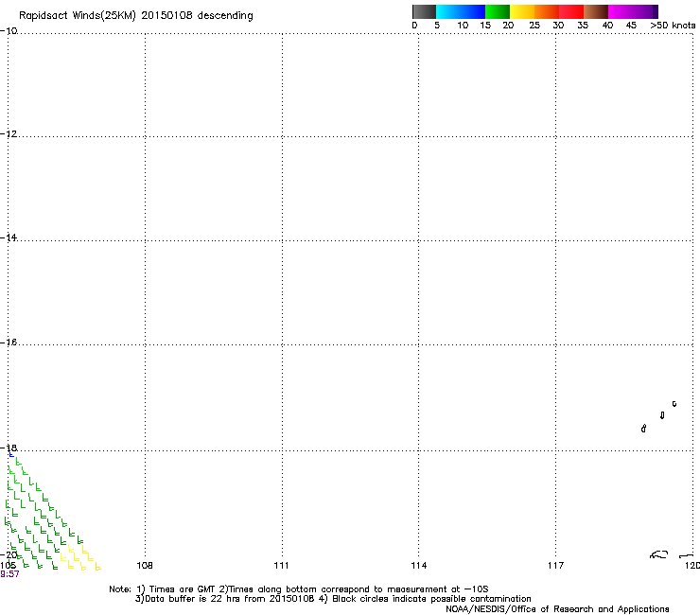
Task: Click the longitude label '114'
Action: pos(419,566)
